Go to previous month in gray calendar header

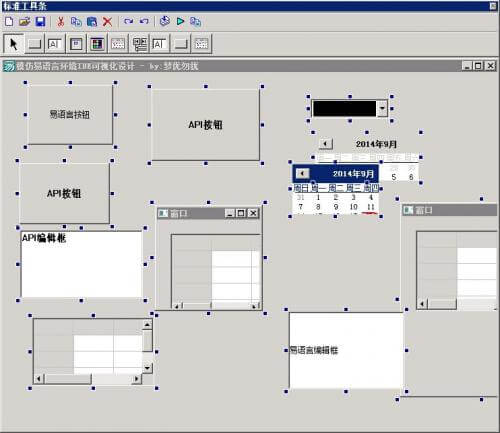(325, 144)
